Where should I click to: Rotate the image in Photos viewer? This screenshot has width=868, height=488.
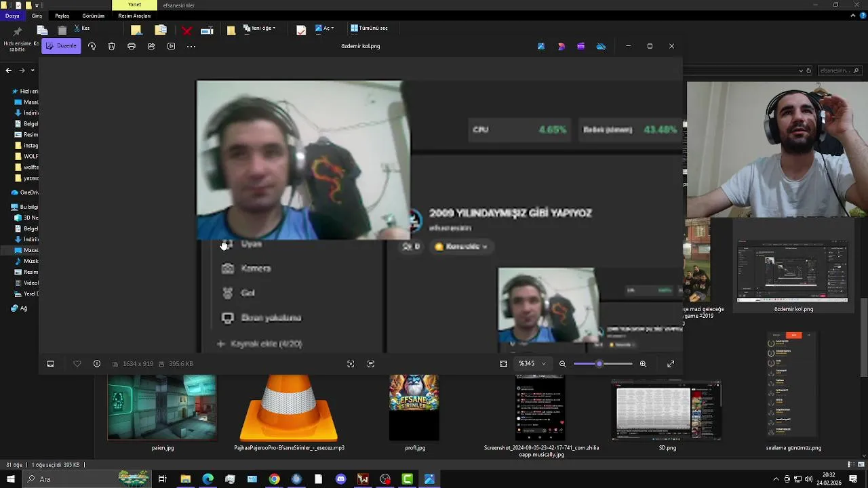[92, 46]
